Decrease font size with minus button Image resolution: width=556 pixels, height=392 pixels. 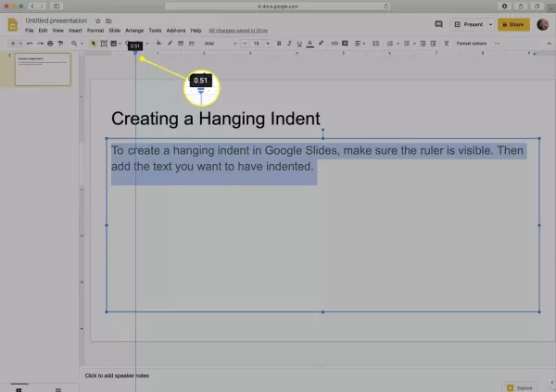coord(245,44)
